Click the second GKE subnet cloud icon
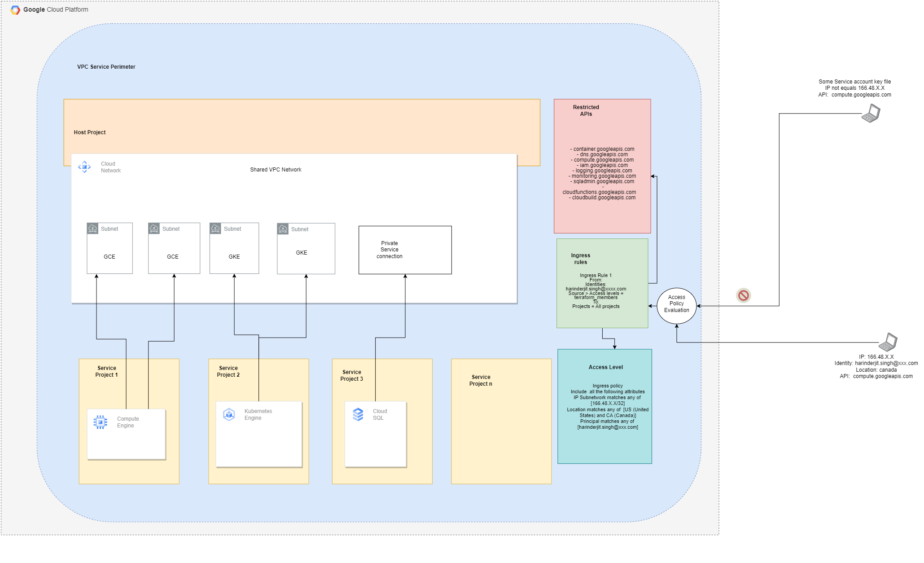This screenshot has height=563, width=924. [283, 229]
